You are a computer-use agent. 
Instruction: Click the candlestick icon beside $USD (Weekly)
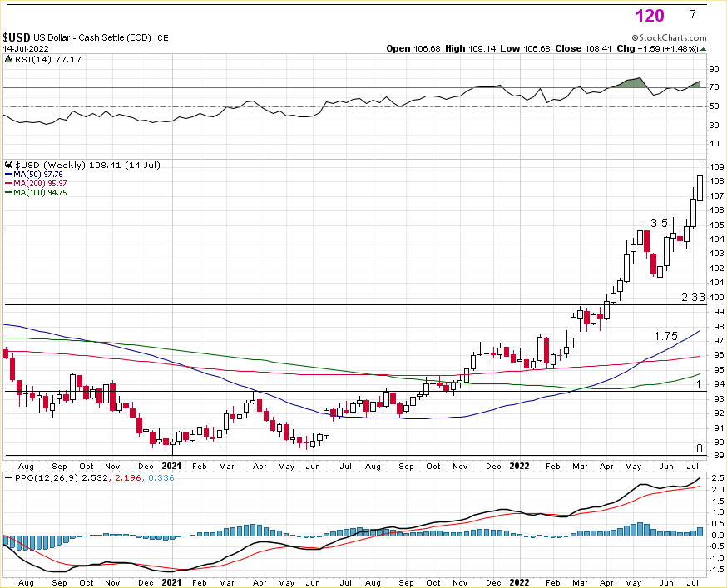pyautogui.click(x=9, y=165)
